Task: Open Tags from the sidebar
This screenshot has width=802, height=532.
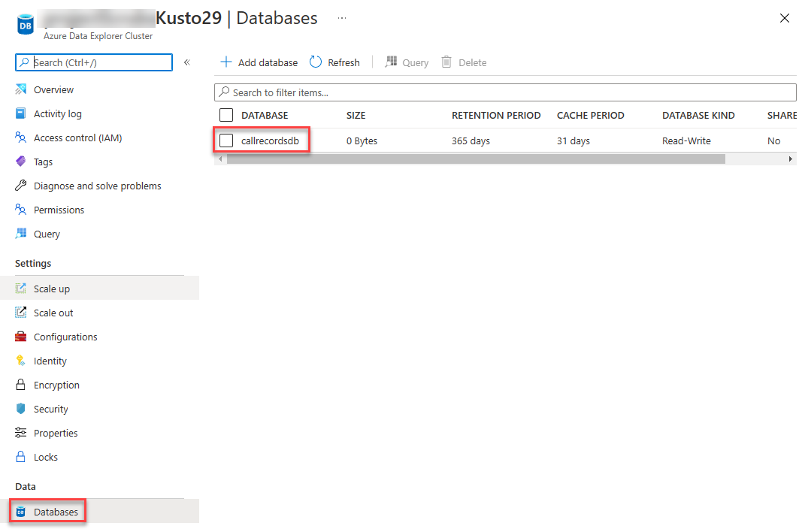Action: (44, 162)
